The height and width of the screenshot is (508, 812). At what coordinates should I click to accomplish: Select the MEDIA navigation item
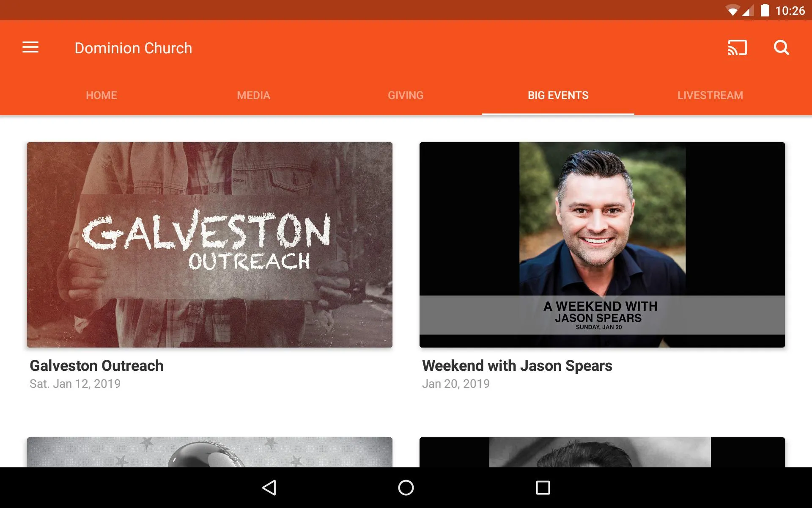[x=252, y=94]
